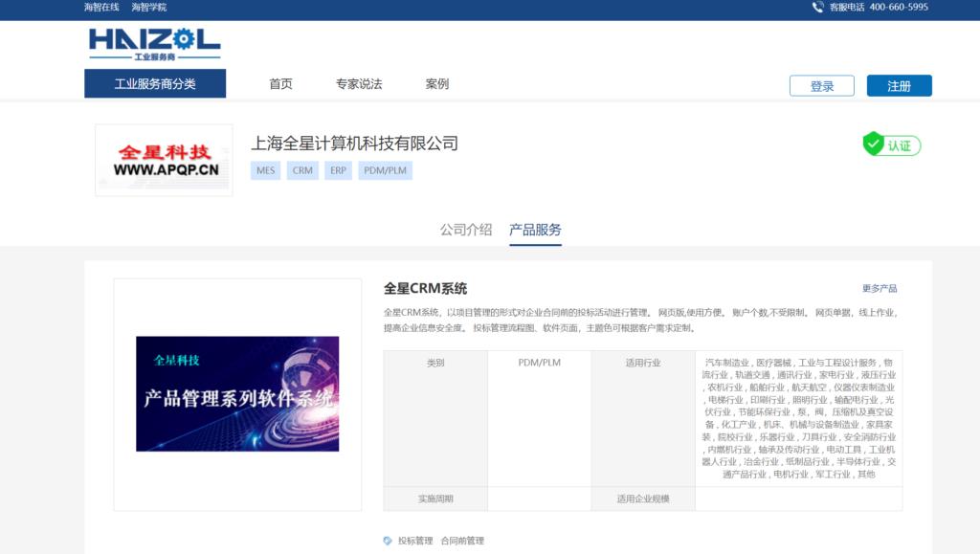Click the 实施周期 table cell
Viewport: 980px width, 554px height.
[x=435, y=499]
